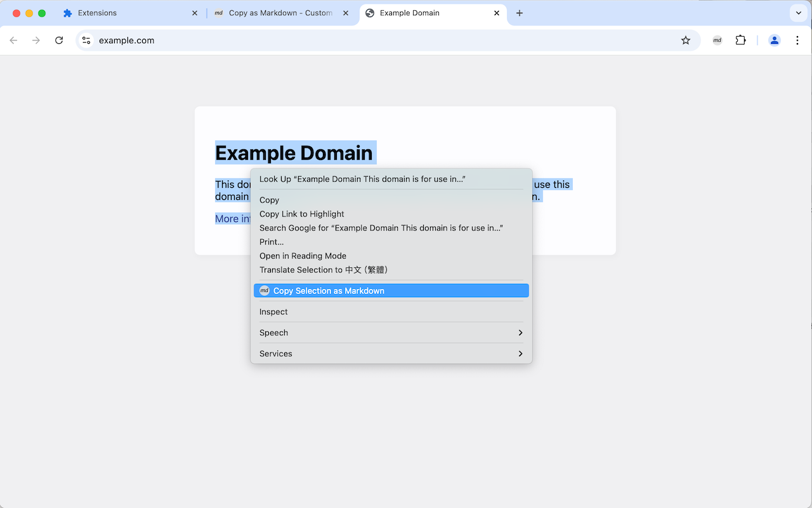The image size is (812, 508).
Task: Open the Copy as Markdown extension icon
Action: pos(717,40)
